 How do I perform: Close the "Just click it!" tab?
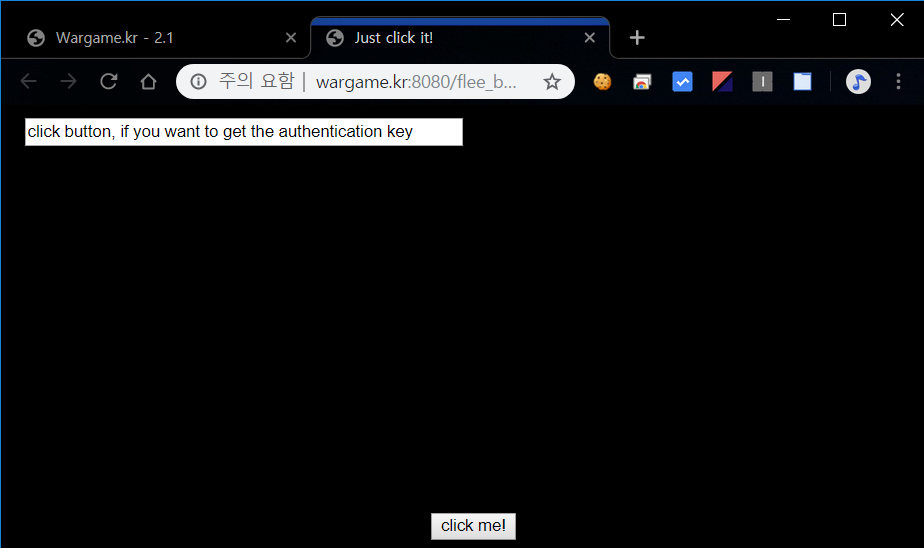click(x=589, y=38)
